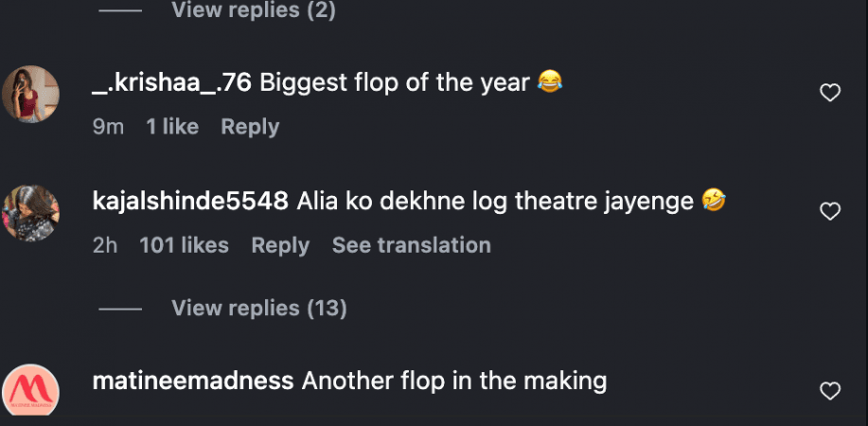This screenshot has width=868, height=426.
Task: View the 1 like count
Action: pyautogui.click(x=172, y=127)
